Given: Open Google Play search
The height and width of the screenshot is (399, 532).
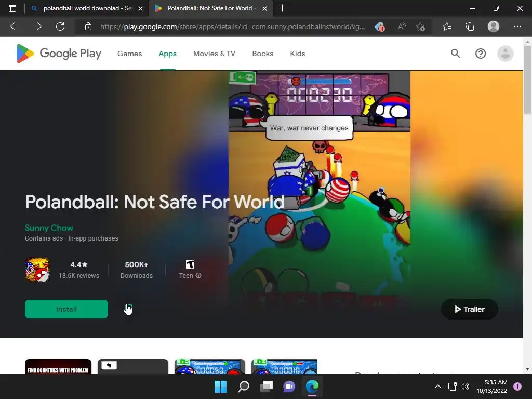Looking at the screenshot, I should (x=455, y=54).
